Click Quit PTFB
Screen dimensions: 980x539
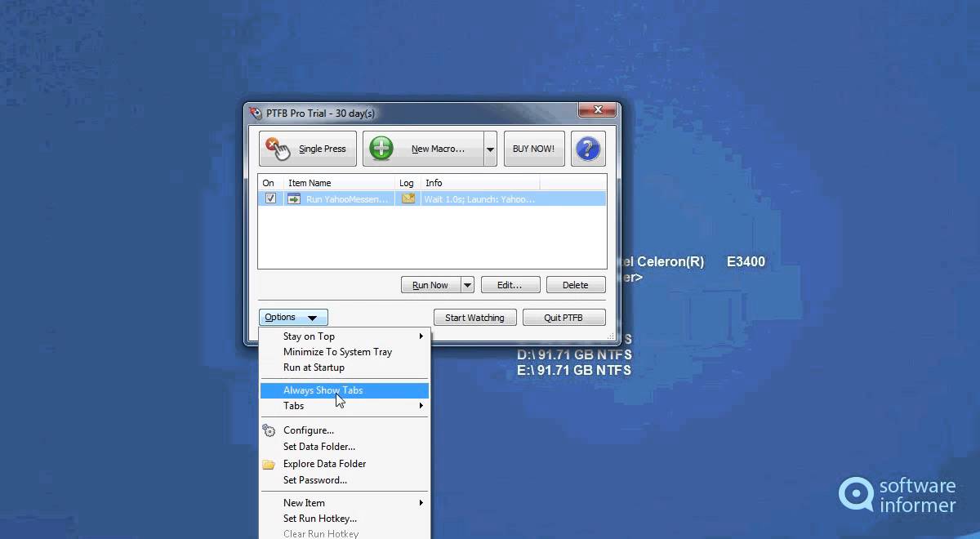563,318
